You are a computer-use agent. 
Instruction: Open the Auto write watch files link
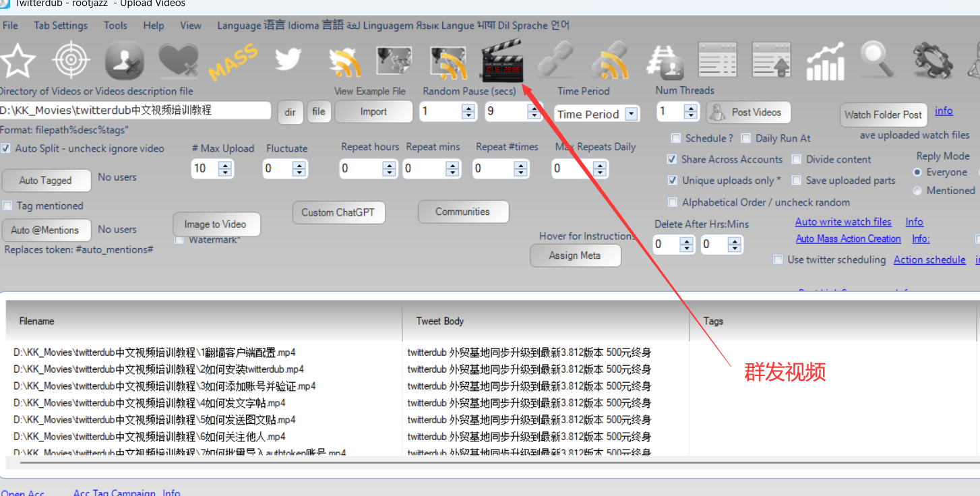pyautogui.click(x=843, y=222)
